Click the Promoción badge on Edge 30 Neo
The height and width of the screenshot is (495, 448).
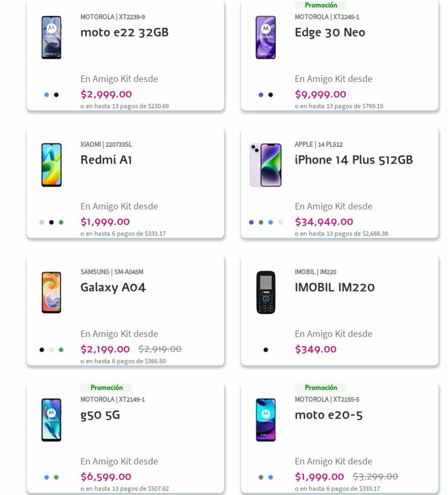(x=321, y=5)
